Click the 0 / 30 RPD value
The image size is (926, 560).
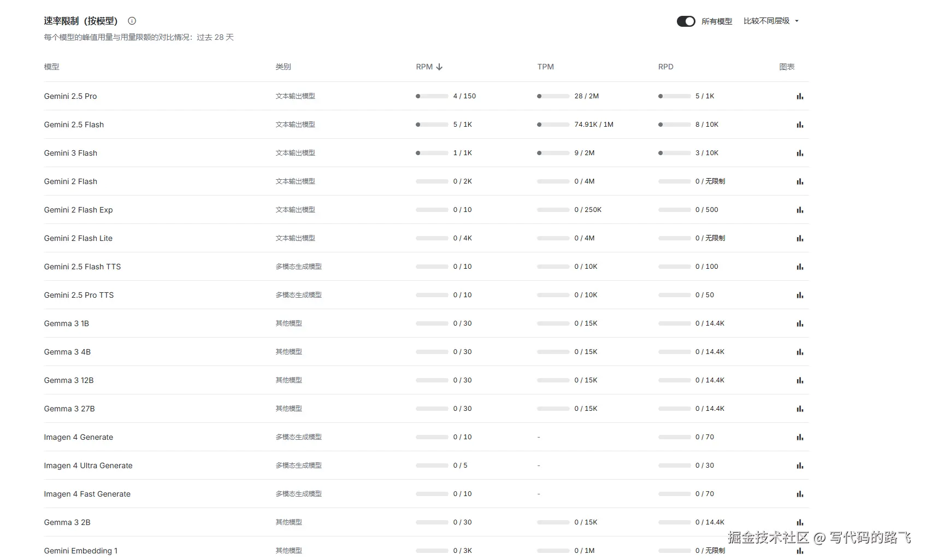(705, 465)
